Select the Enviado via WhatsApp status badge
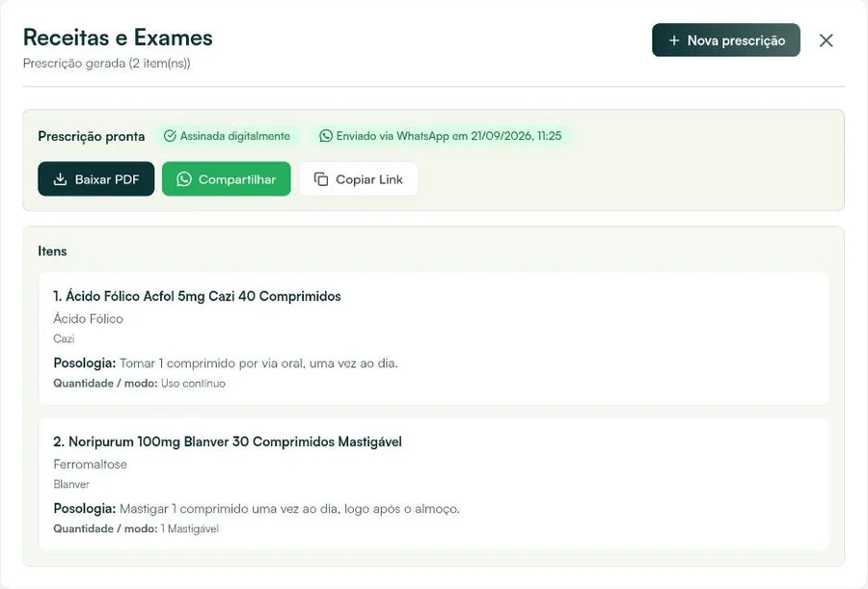Image resolution: width=868 pixels, height=589 pixels. 442,136
